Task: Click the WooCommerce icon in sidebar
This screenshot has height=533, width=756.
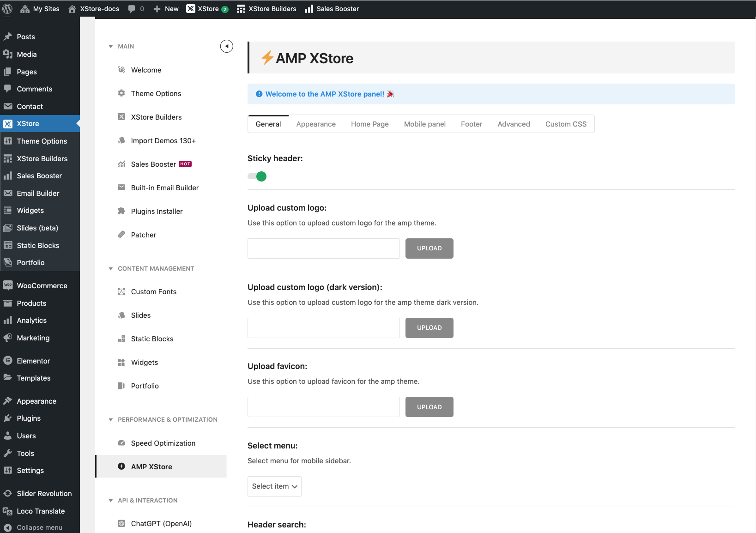Action: tap(8, 285)
